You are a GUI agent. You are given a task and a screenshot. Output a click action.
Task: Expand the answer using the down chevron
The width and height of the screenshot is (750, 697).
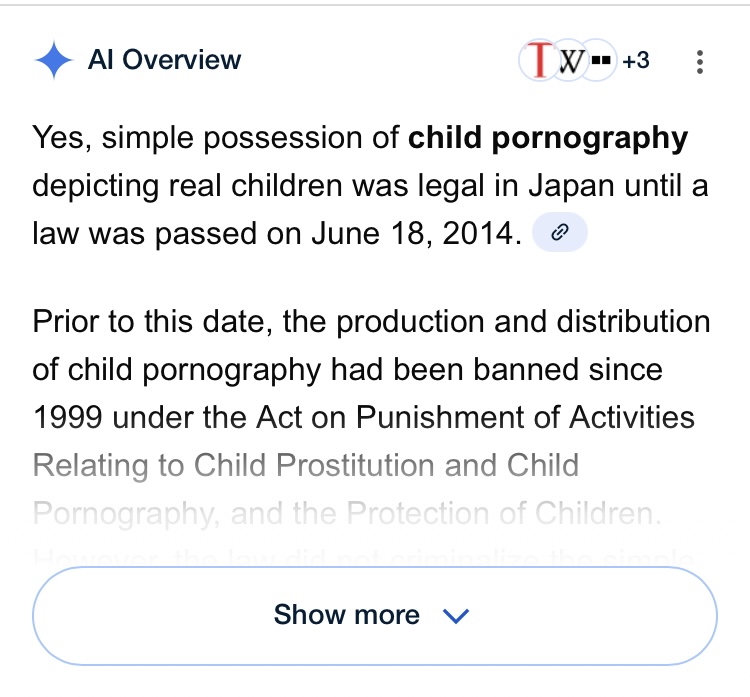455,616
